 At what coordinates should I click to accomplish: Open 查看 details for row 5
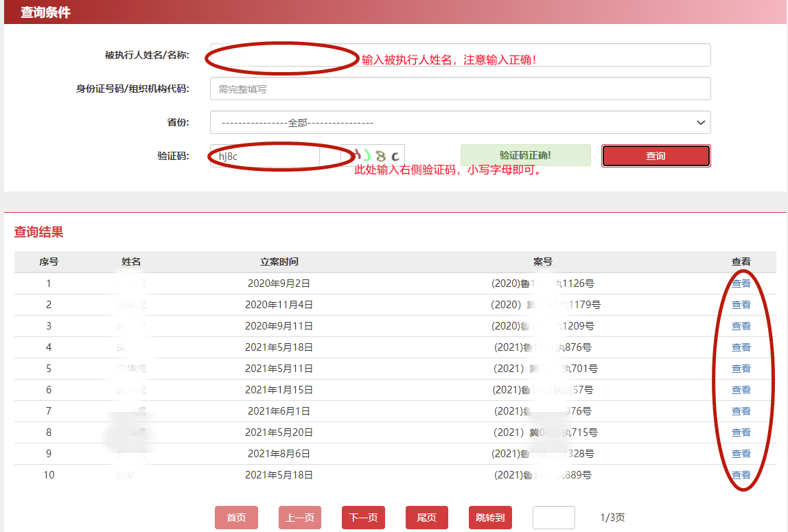coord(741,368)
